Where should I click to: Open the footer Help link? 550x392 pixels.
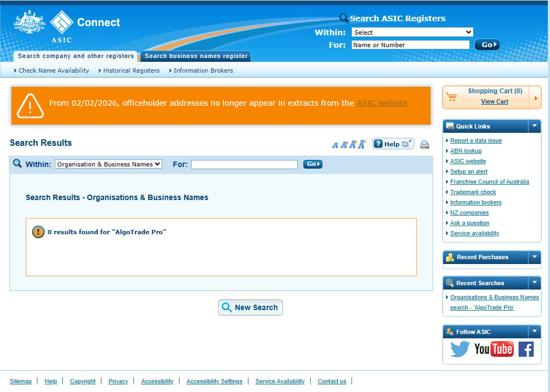(50, 381)
